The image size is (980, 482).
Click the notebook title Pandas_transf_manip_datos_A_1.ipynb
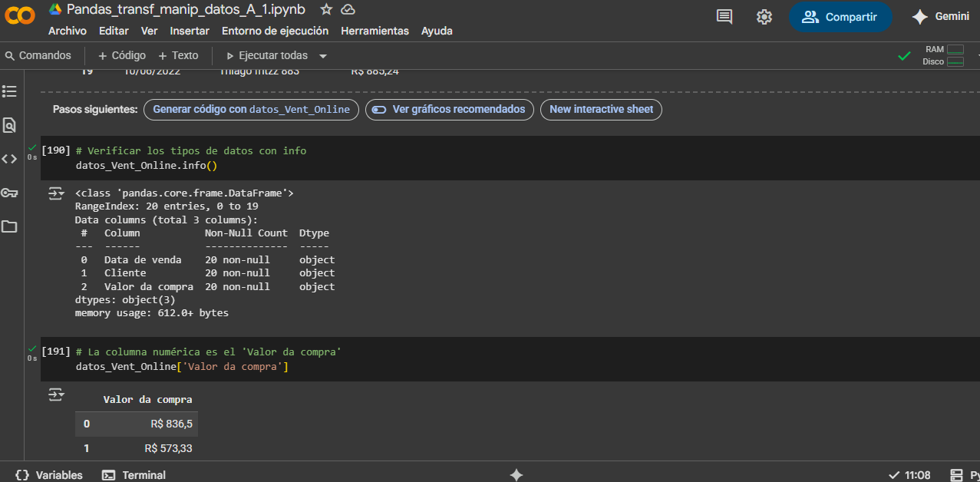186,9
